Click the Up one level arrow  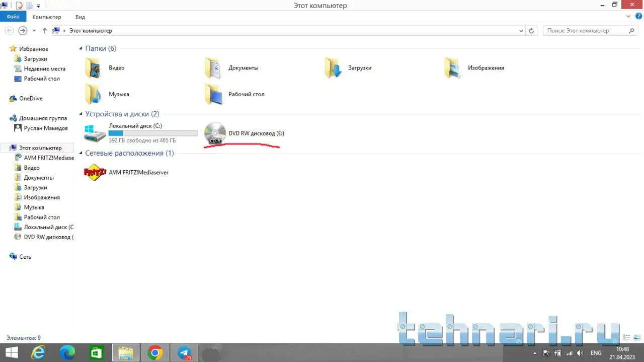(45, 31)
